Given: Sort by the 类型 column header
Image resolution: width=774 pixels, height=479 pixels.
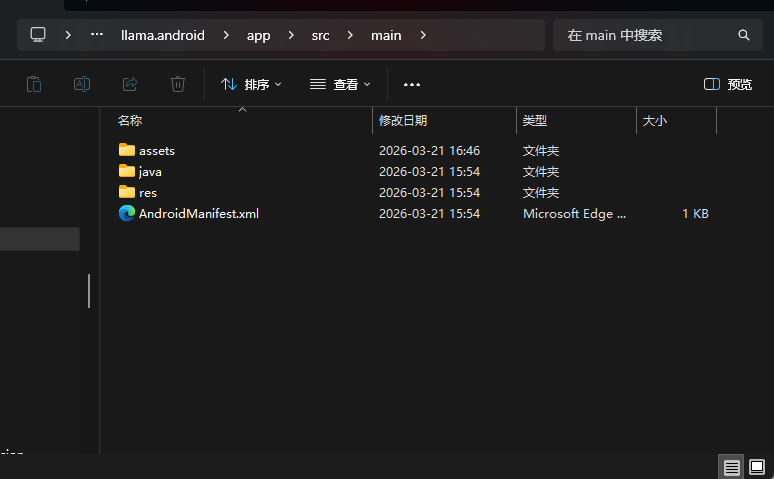Looking at the screenshot, I should 535,120.
